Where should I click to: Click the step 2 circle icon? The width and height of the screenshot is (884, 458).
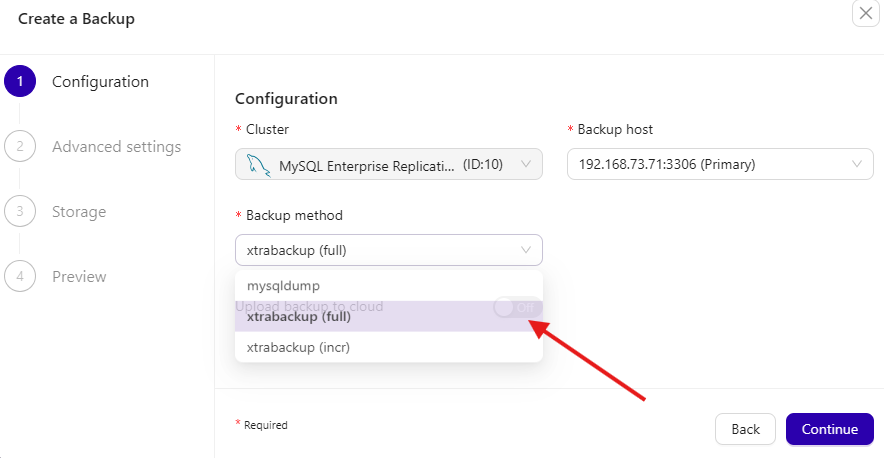(x=20, y=147)
